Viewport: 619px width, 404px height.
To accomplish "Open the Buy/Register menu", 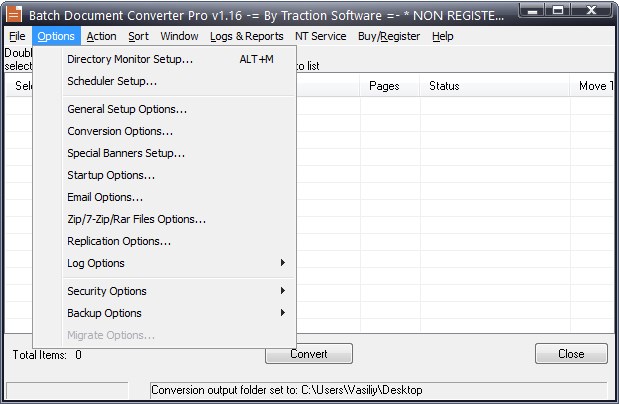I will tap(389, 36).
